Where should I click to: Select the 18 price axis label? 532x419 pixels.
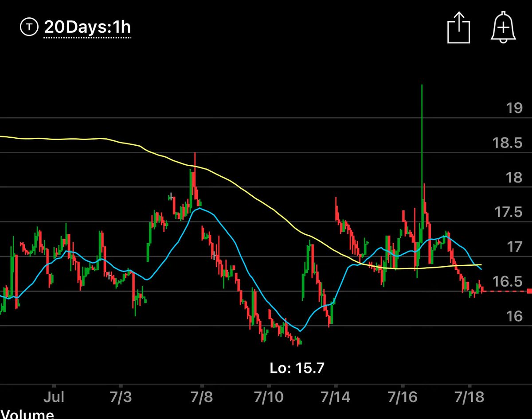click(x=515, y=178)
